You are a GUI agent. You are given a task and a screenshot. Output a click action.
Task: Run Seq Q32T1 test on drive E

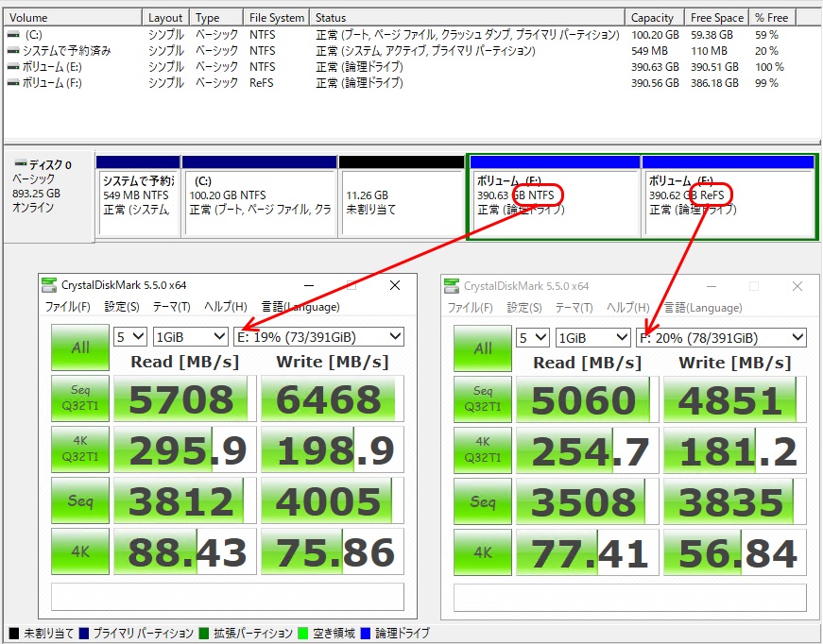[80, 398]
